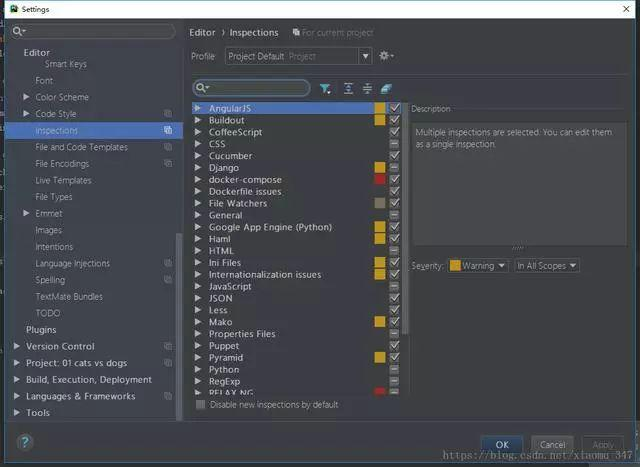This screenshot has height=467, width=640.
Task: Toggle the JSON inspections checkbox
Action: (x=394, y=298)
